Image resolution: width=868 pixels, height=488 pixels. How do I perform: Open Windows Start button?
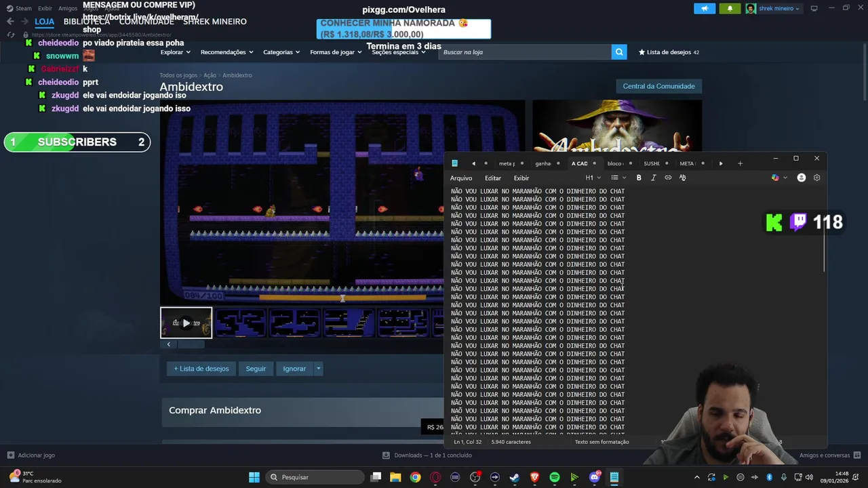254,477
